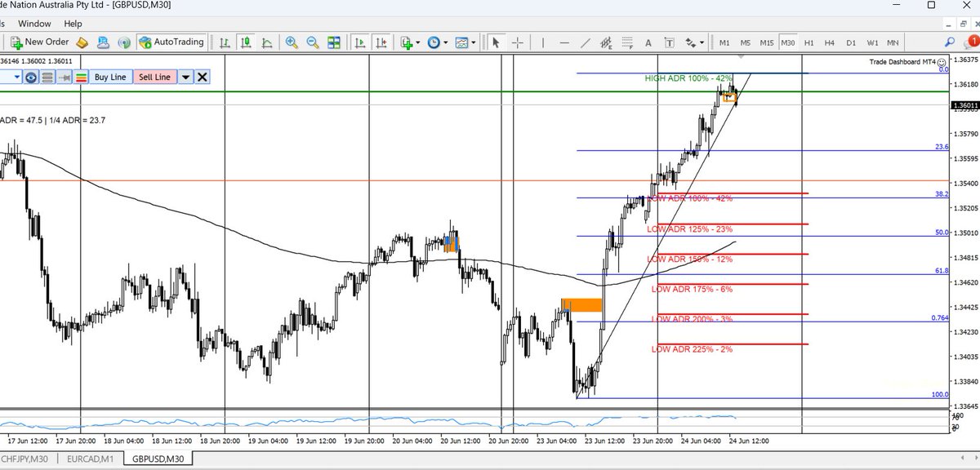Open the Help menu
This screenshot has height=470, width=980.
73,24
